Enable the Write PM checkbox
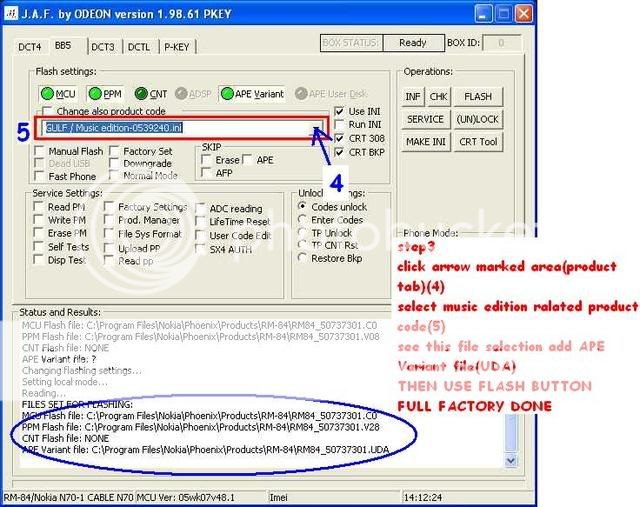The height and width of the screenshot is (507, 640). [38, 220]
